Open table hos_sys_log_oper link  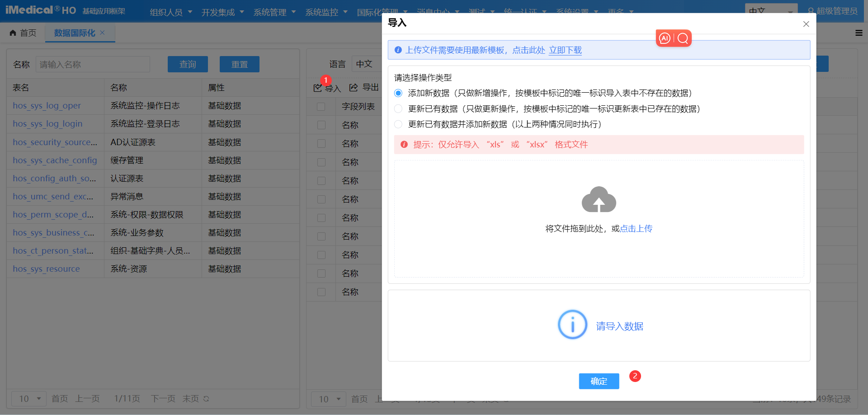[47, 106]
